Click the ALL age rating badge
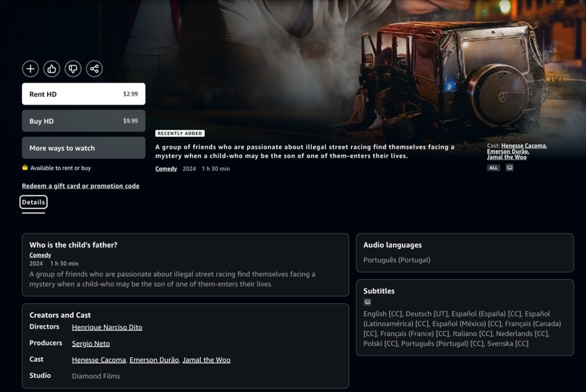Screen dimensions: 586x392 [x=493, y=168]
